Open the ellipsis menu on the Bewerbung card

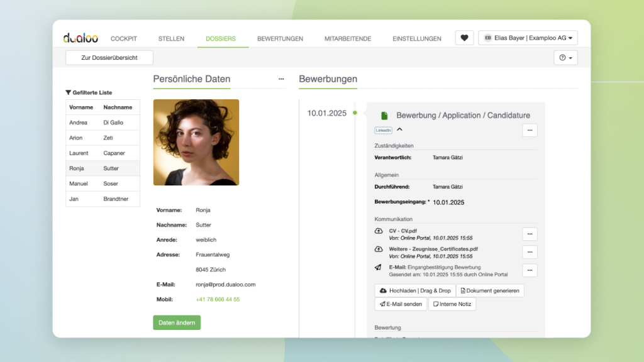pyautogui.click(x=530, y=130)
